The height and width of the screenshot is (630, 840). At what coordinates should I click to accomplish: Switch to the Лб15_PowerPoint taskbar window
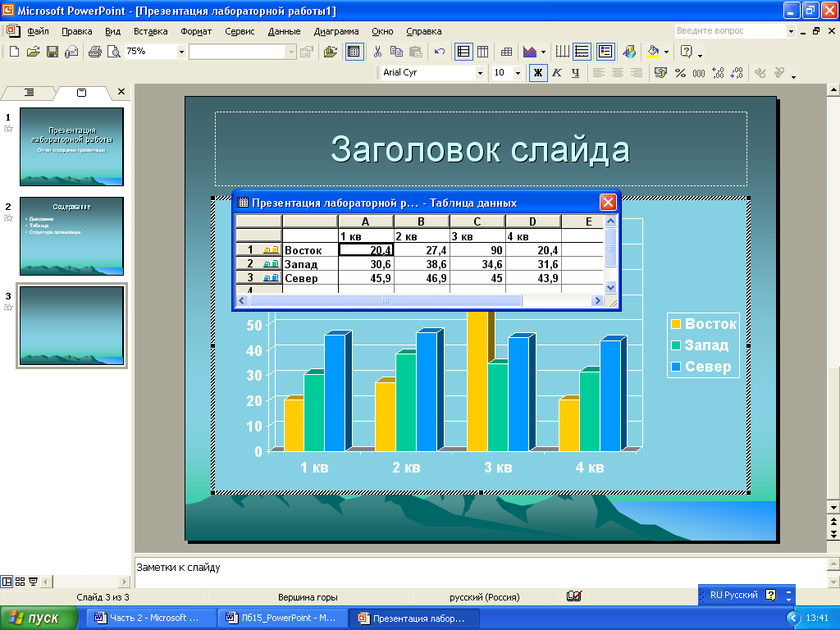pos(282,619)
